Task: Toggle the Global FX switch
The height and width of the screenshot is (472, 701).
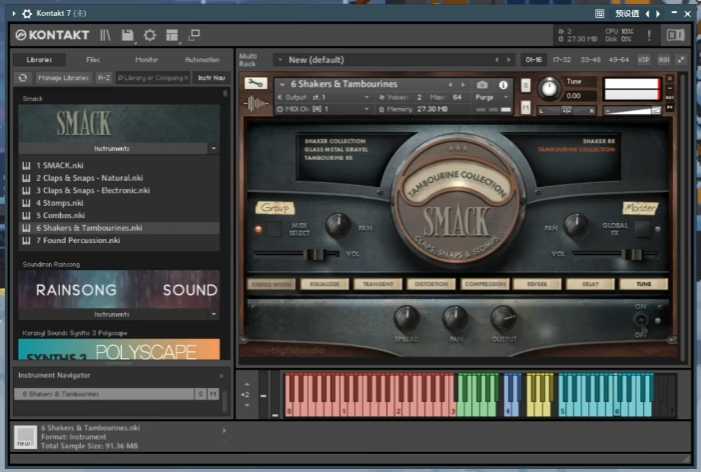Action: pos(642,227)
